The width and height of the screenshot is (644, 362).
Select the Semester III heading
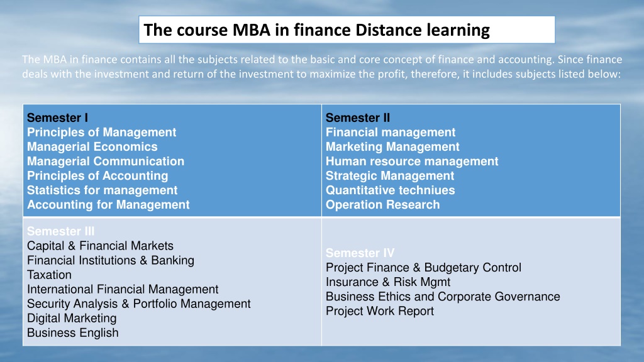tap(61, 231)
